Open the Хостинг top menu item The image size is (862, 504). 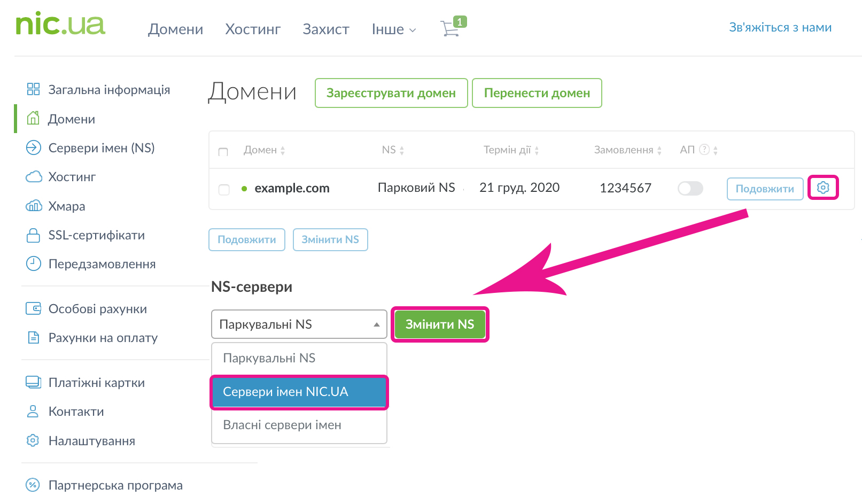pyautogui.click(x=253, y=29)
